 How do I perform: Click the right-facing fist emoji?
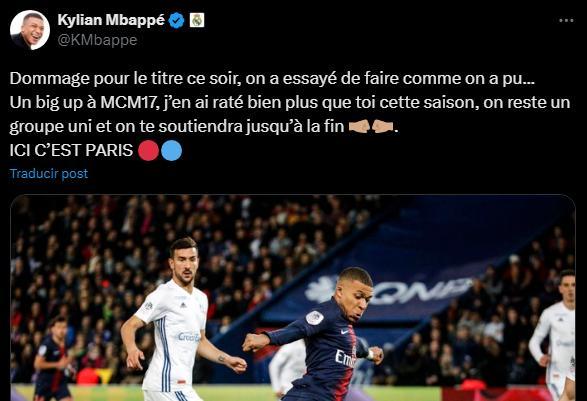(359, 127)
